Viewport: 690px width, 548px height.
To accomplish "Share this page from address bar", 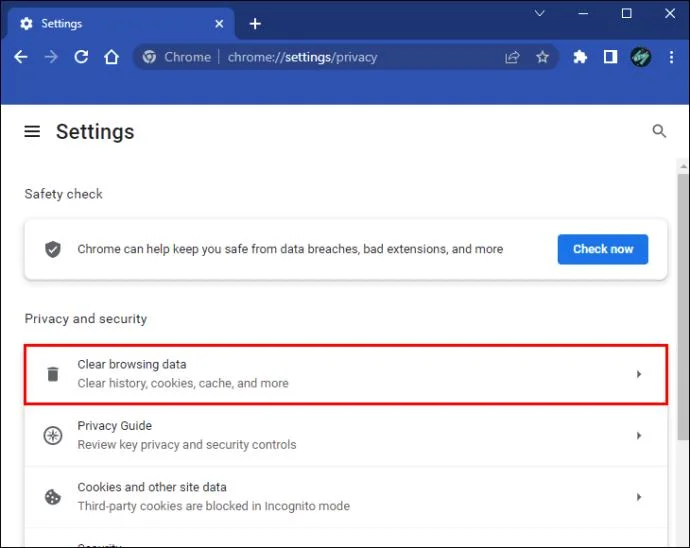I will click(512, 57).
